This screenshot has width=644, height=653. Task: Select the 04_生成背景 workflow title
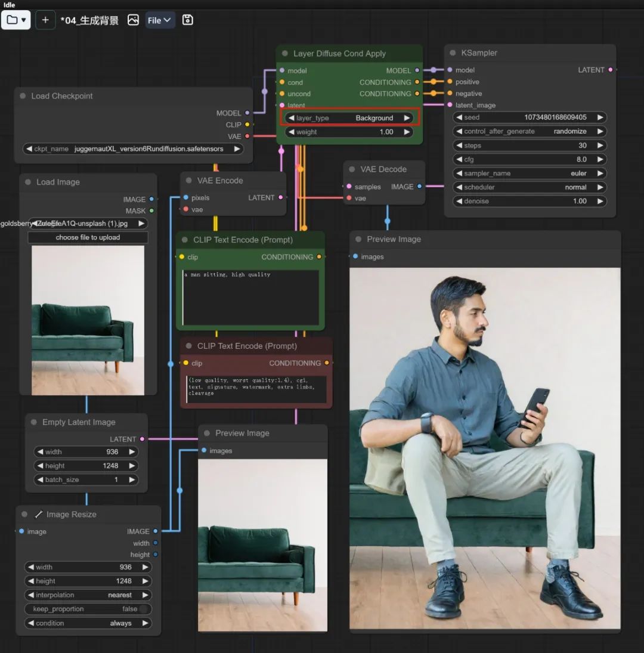click(89, 20)
